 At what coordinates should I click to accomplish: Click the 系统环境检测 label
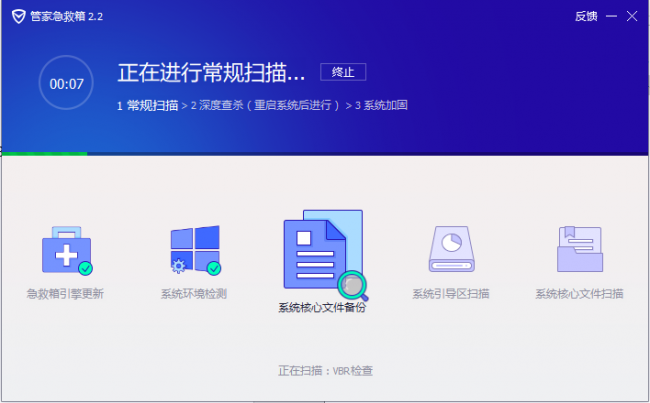(x=194, y=294)
